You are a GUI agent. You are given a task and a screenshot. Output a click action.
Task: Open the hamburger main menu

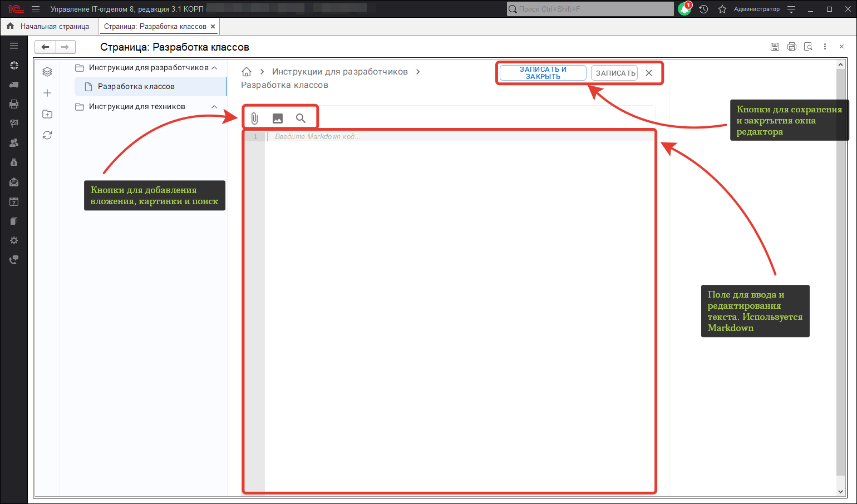(36, 9)
